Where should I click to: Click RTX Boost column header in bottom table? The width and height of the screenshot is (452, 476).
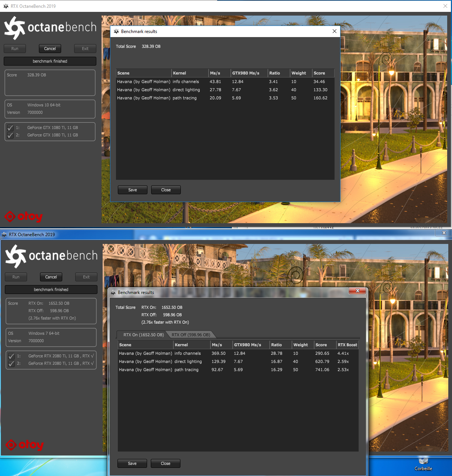coord(348,345)
